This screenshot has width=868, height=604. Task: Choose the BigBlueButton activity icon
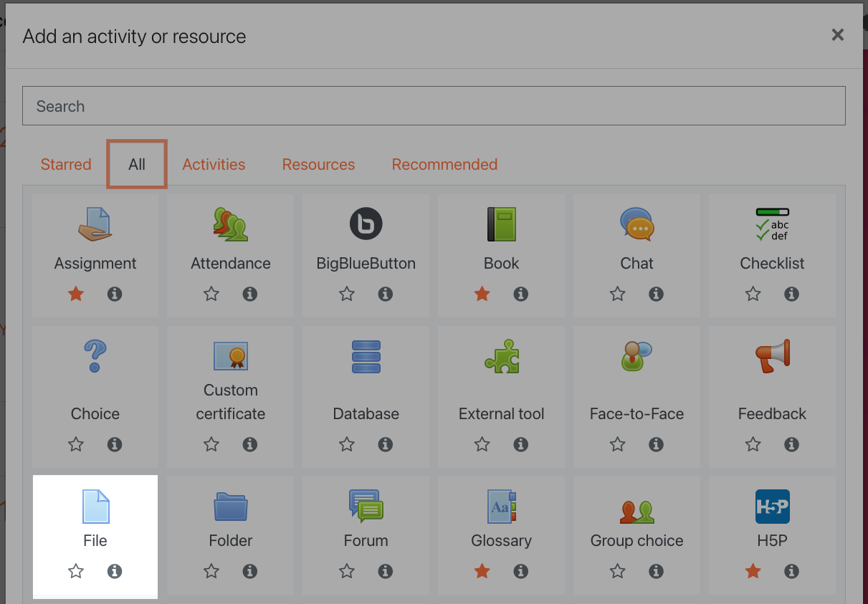click(366, 224)
